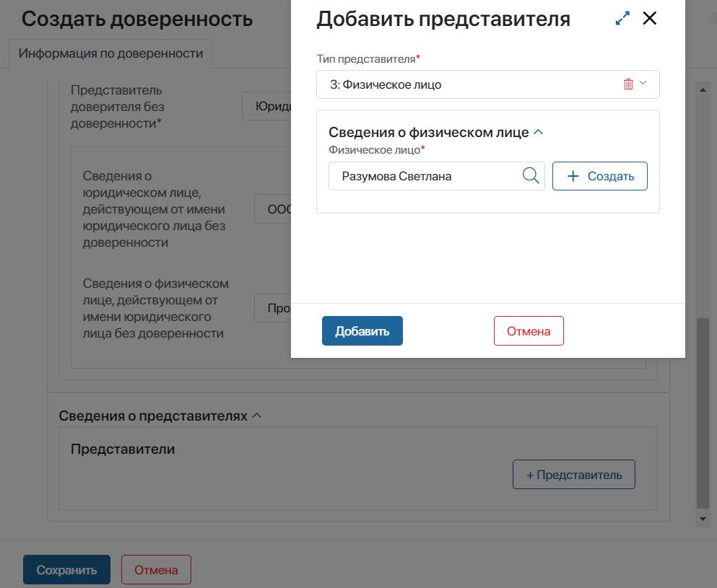Confirm with the Добавить button
Screen dimensions: 717x588
[x=362, y=331]
